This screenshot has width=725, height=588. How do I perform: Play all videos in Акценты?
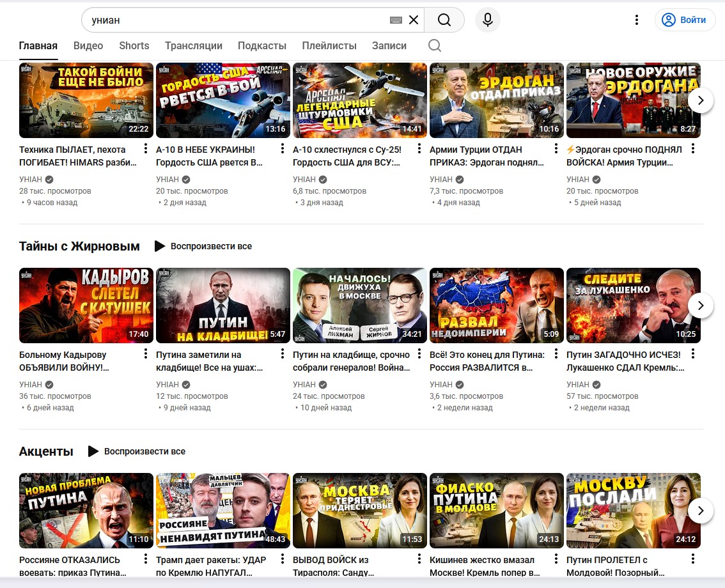(x=137, y=451)
